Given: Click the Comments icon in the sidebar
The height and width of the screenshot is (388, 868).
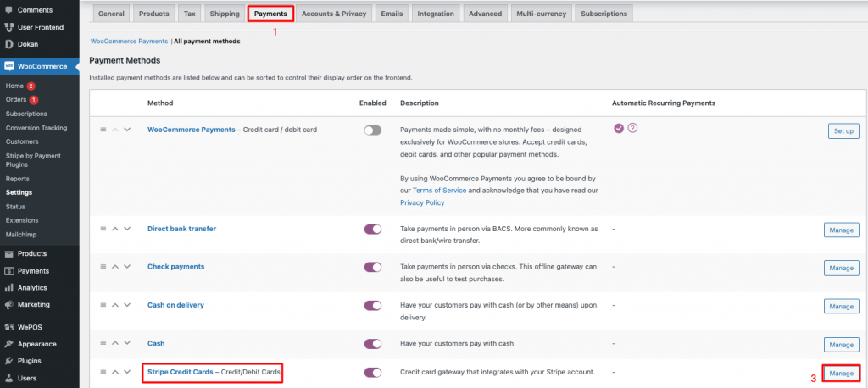Looking at the screenshot, I should click(x=8, y=10).
